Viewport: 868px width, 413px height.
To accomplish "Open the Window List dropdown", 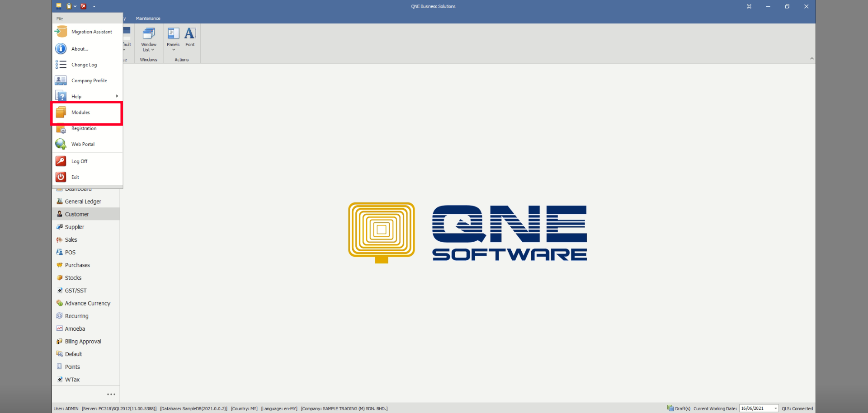I will click(x=149, y=40).
